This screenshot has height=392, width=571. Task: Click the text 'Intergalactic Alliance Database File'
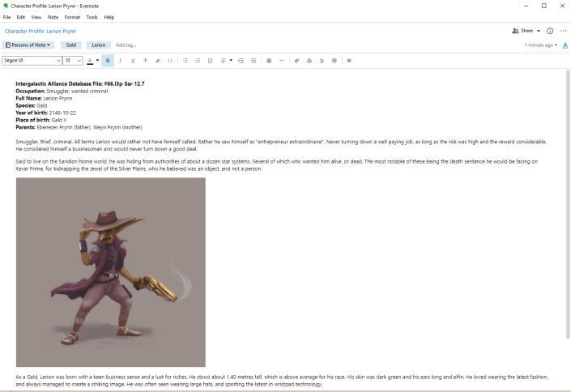pyautogui.click(x=58, y=83)
